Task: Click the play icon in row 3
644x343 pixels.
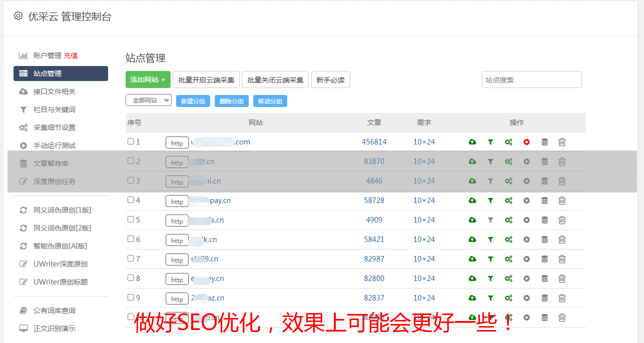Action: pos(526,181)
